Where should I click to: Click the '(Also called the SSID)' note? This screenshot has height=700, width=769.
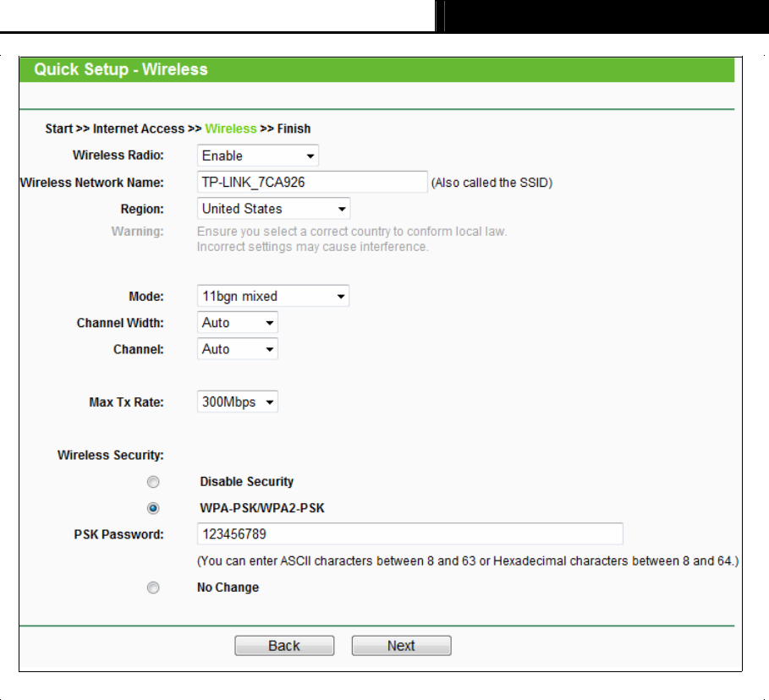click(x=492, y=183)
